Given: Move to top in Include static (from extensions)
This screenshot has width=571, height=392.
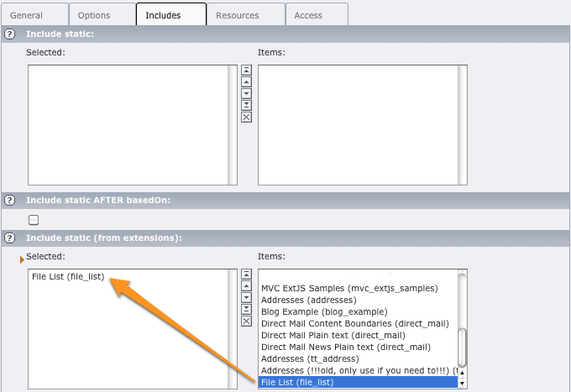Looking at the screenshot, I should pos(246,274).
